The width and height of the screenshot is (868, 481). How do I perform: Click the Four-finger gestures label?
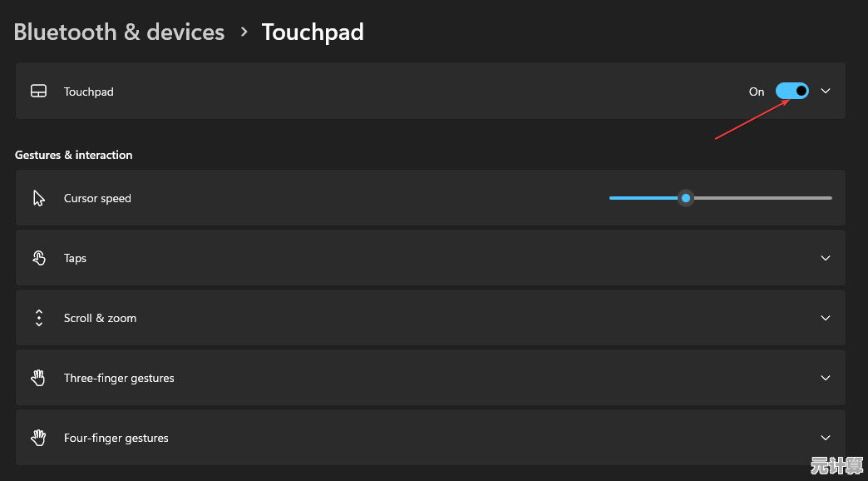click(116, 438)
